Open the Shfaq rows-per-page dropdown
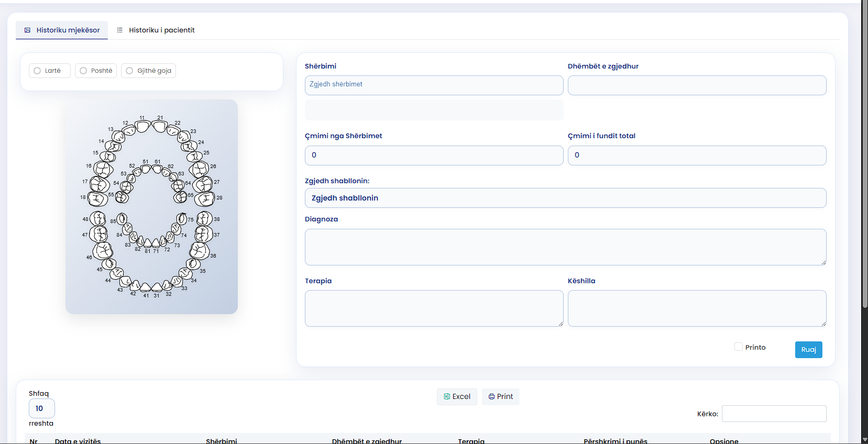The height and width of the screenshot is (444, 868). point(41,408)
